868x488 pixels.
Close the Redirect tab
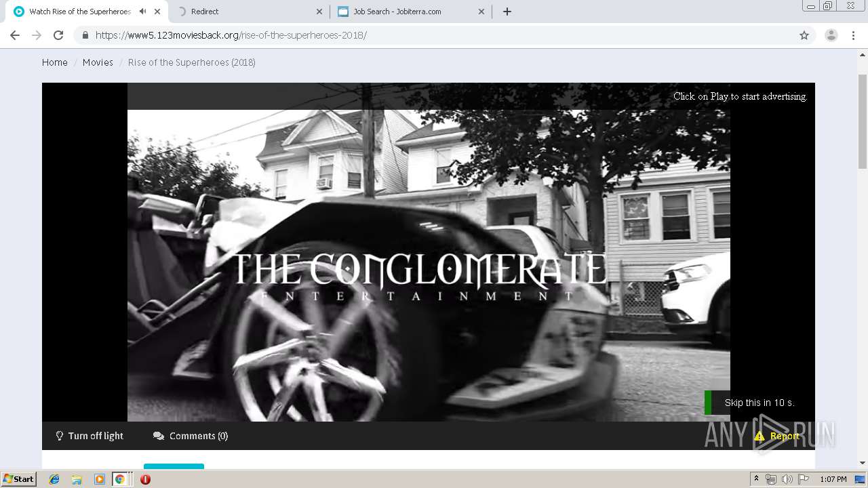tap(320, 12)
